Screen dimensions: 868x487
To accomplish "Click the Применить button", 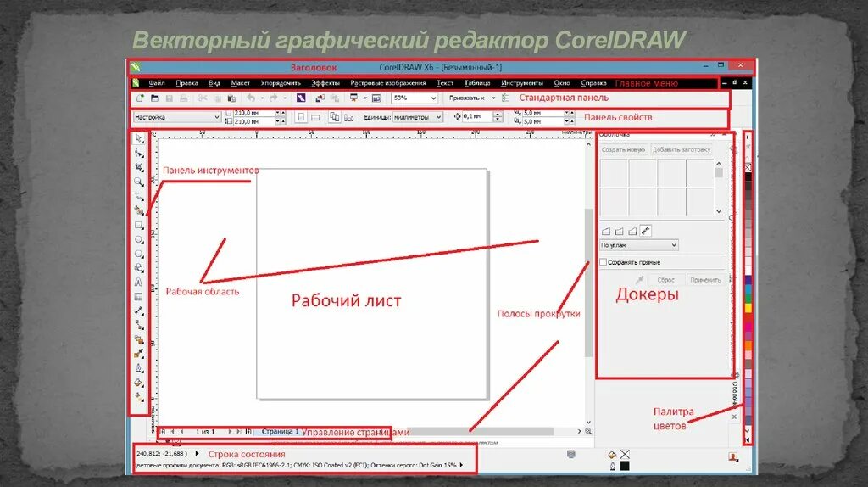I will tap(705, 280).
